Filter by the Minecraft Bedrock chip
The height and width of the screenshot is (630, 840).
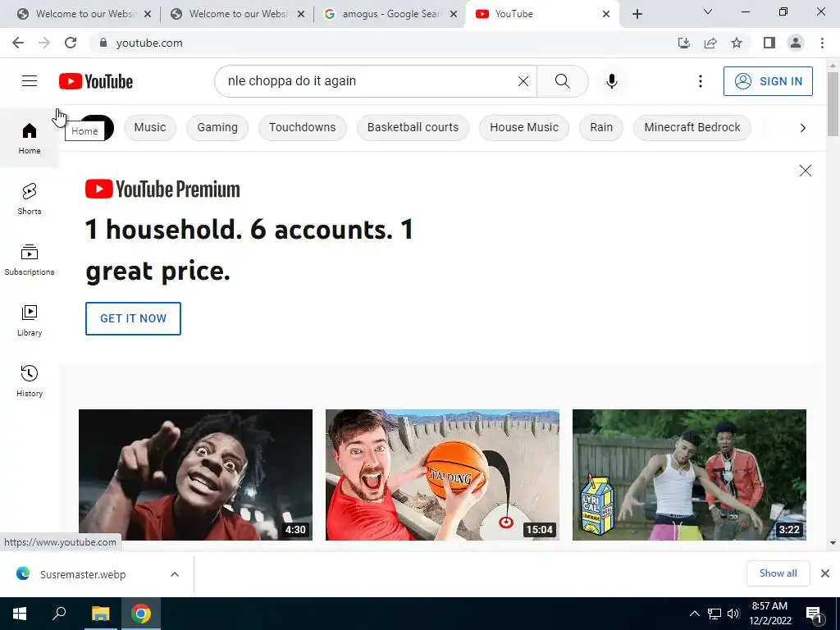tap(692, 127)
